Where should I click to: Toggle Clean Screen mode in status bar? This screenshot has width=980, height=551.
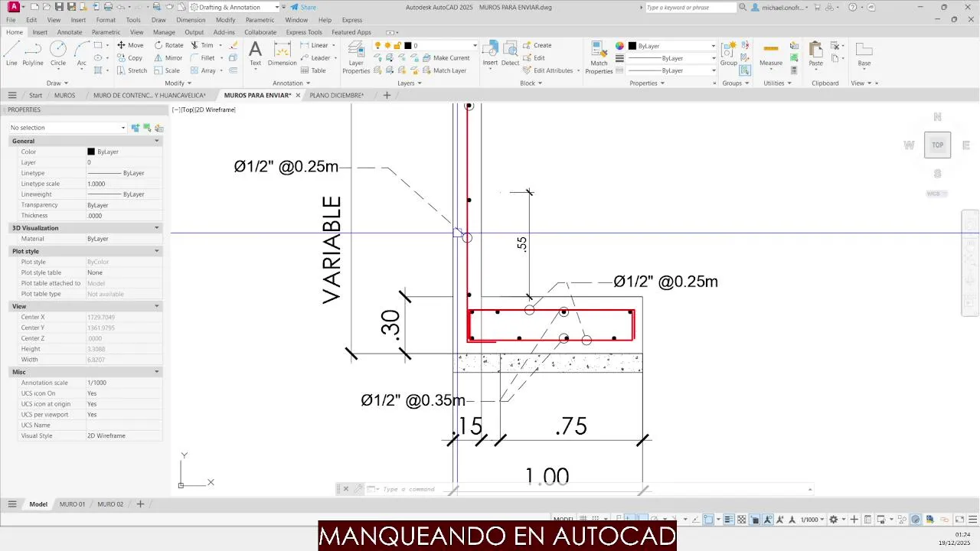coord(958,520)
